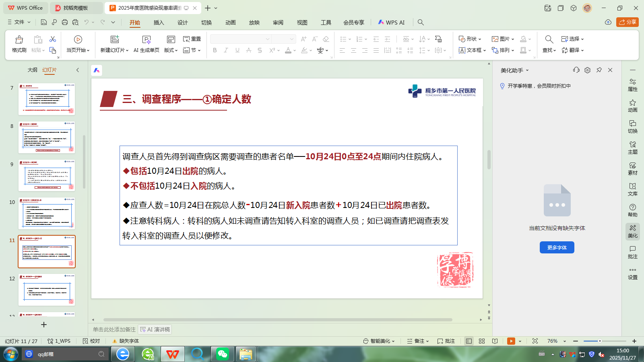This screenshot has width=644, height=362.
Task: Select slide 9 thumbnail in the panel
Action: pyautogui.click(x=46, y=175)
